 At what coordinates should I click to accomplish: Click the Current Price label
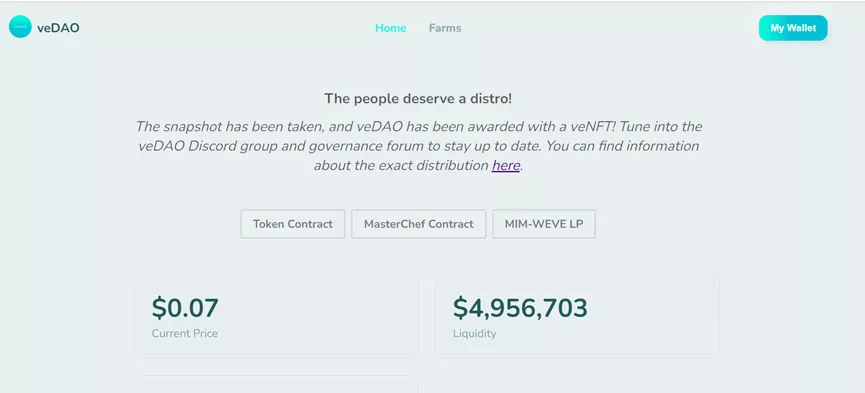185,333
